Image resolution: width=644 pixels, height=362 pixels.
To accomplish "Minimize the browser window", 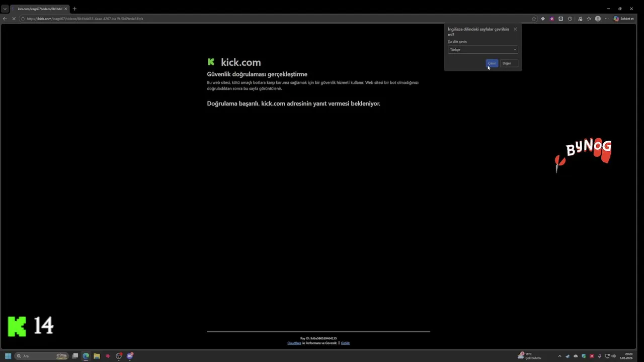I will (x=608, y=9).
